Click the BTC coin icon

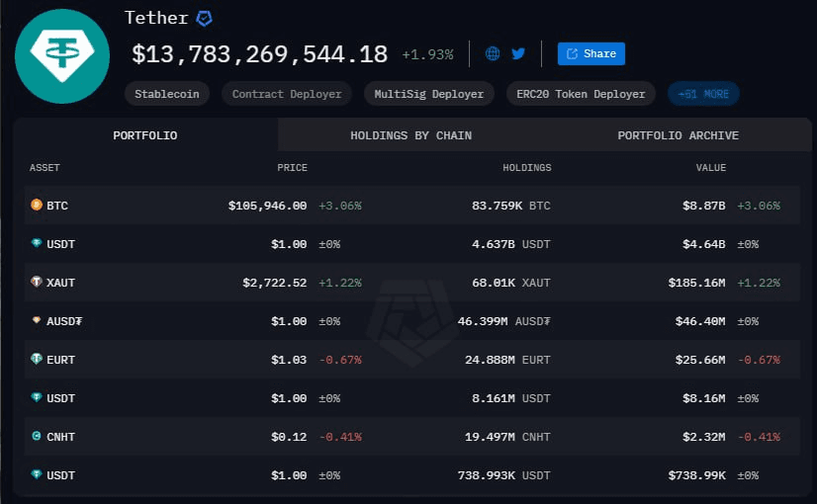pyautogui.click(x=37, y=205)
